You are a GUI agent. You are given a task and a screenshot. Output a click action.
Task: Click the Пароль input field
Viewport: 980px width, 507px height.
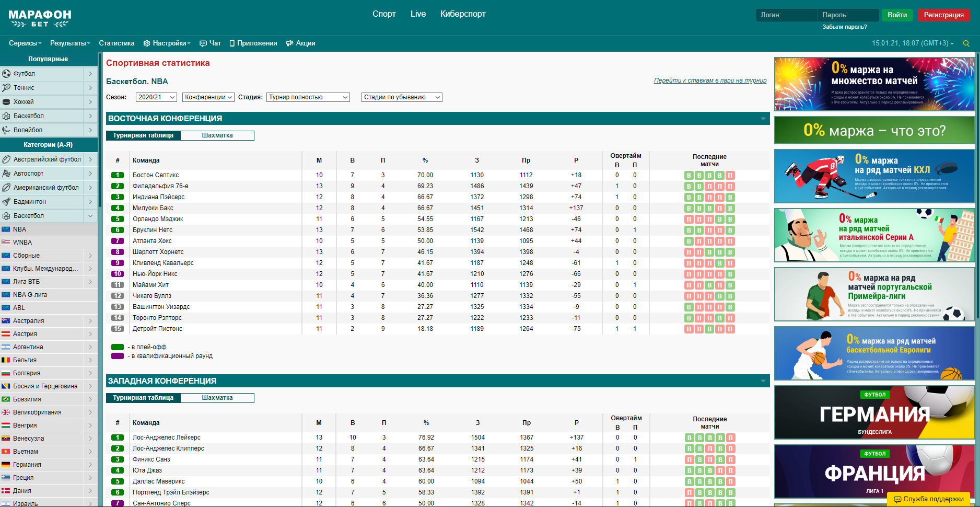click(848, 15)
